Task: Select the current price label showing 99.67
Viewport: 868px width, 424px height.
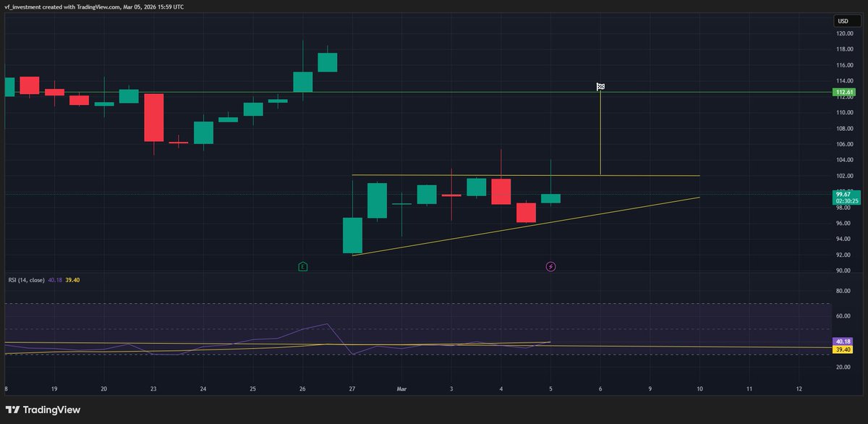Action: click(x=843, y=195)
